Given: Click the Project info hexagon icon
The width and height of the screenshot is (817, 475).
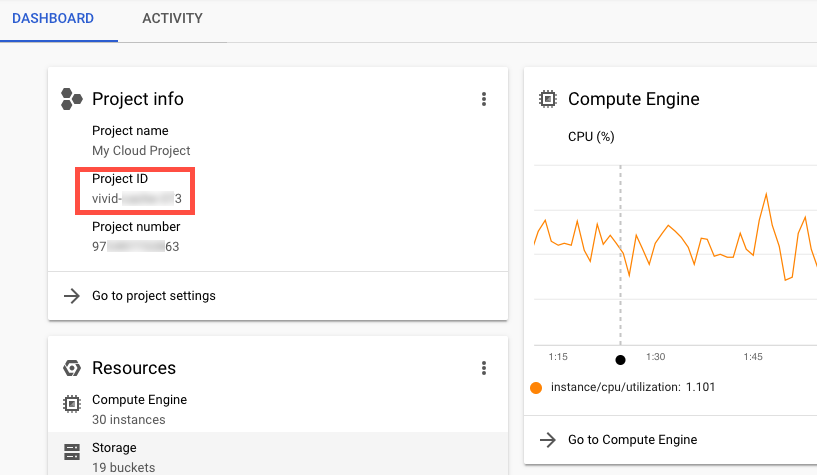Looking at the screenshot, I should tap(71, 99).
